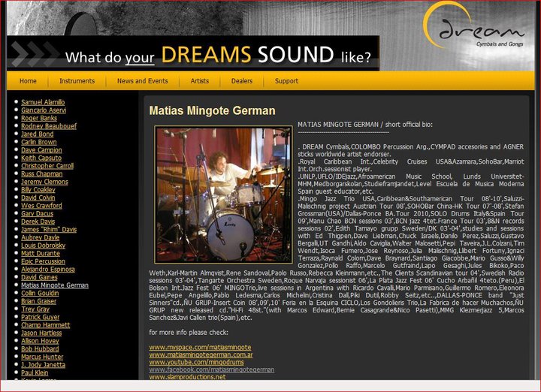
Task: Click the David Colvin link
Action: coord(38,198)
